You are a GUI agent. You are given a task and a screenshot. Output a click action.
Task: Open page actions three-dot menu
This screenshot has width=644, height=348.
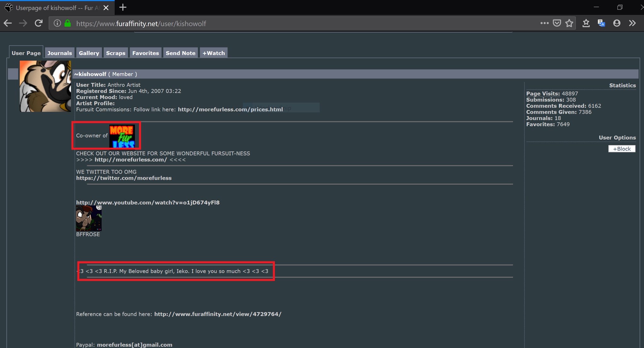[544, 23]
